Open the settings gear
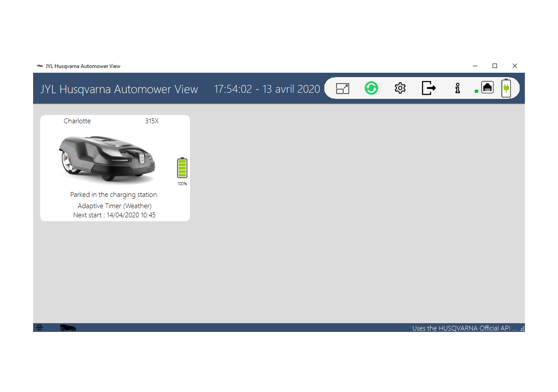This screenshot has width=558, height=392. pos(400,88)
